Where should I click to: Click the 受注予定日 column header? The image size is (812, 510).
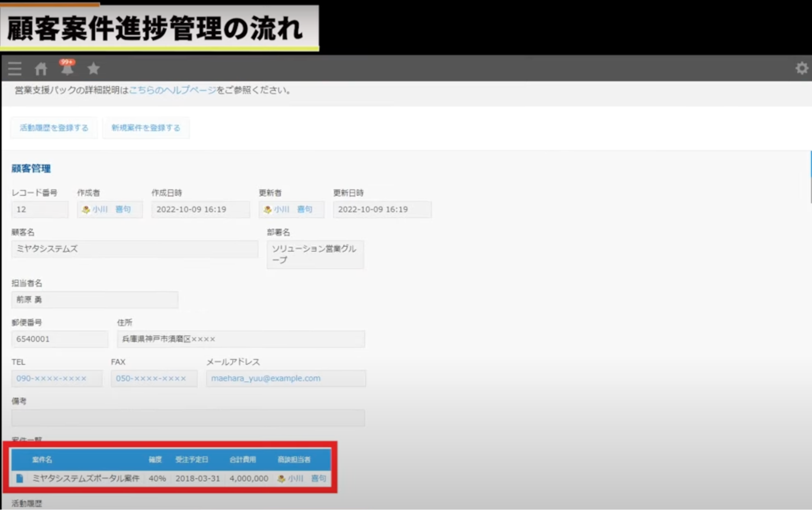(192, 460)
